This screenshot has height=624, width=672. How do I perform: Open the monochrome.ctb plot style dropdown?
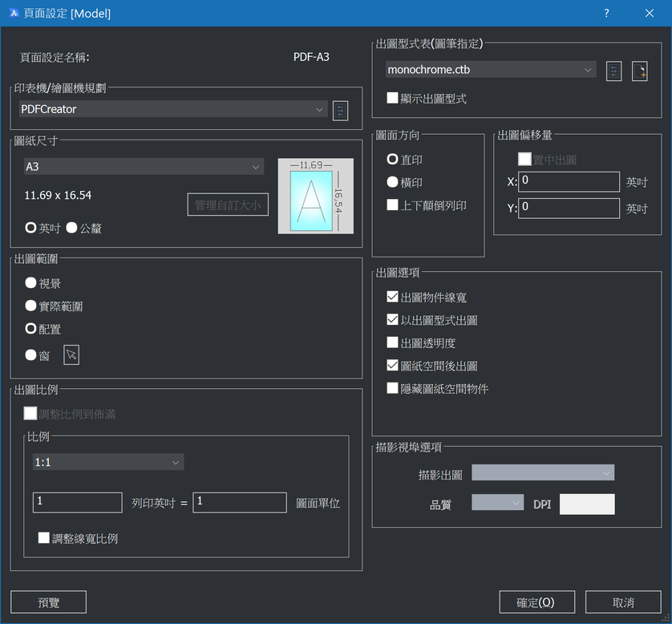[491, 70]
